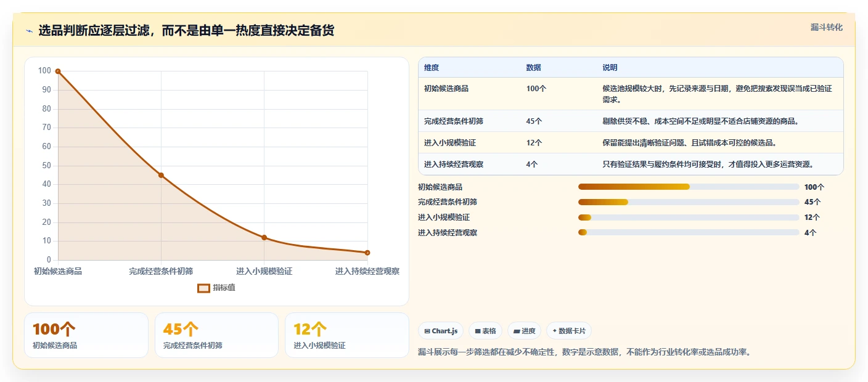Click the description starting 候选池规模较大时

click(x=717, y=94)
